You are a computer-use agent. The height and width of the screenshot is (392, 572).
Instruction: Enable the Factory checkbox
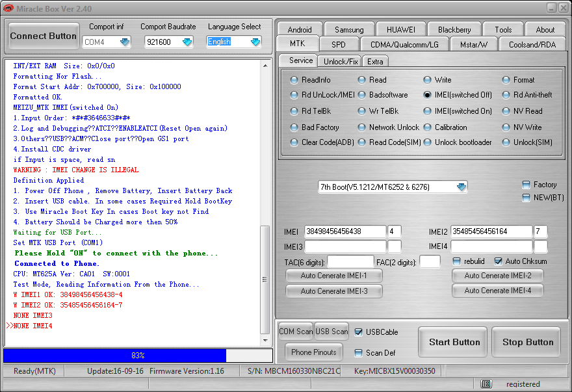tap(526, 185)
